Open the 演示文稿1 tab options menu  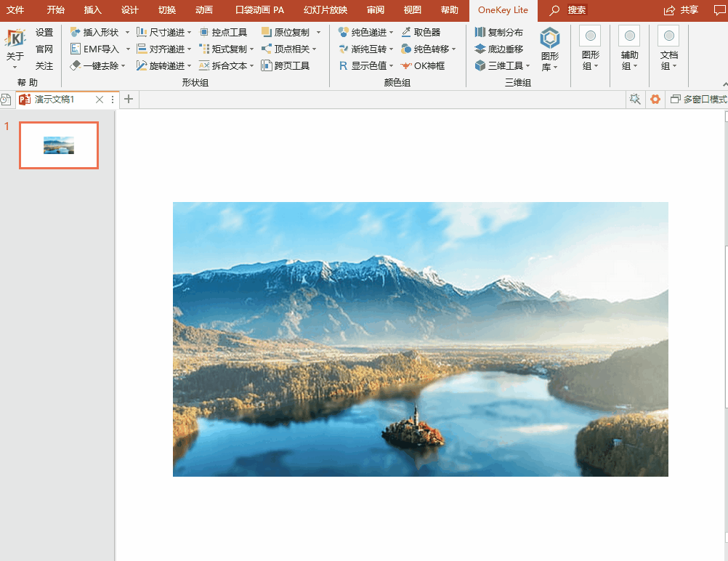[113, 100]
